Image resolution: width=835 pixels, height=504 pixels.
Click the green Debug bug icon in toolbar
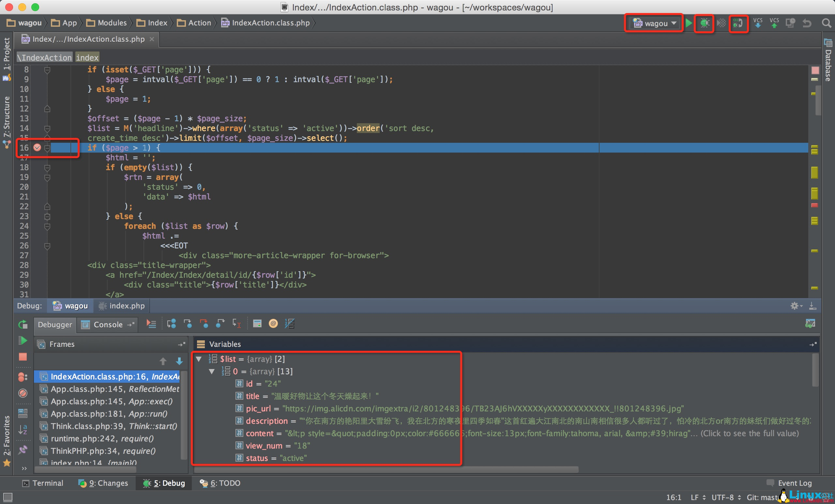click(705, 23)
